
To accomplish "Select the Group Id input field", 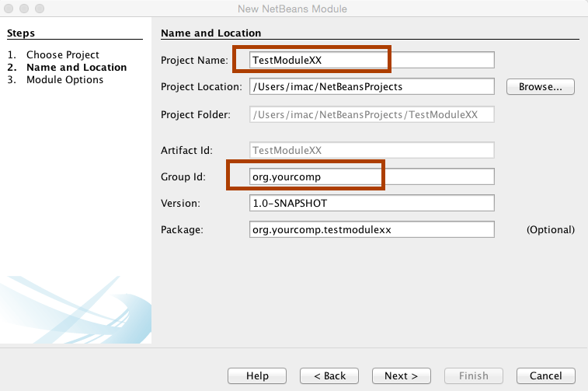I will pyautogui.click(x=371, y=176).
